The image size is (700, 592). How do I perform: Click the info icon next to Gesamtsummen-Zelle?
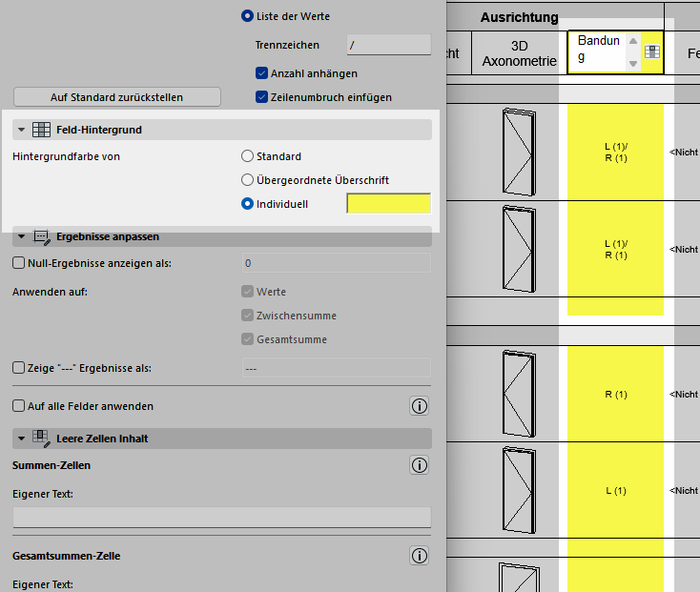(x=419, y=556)
